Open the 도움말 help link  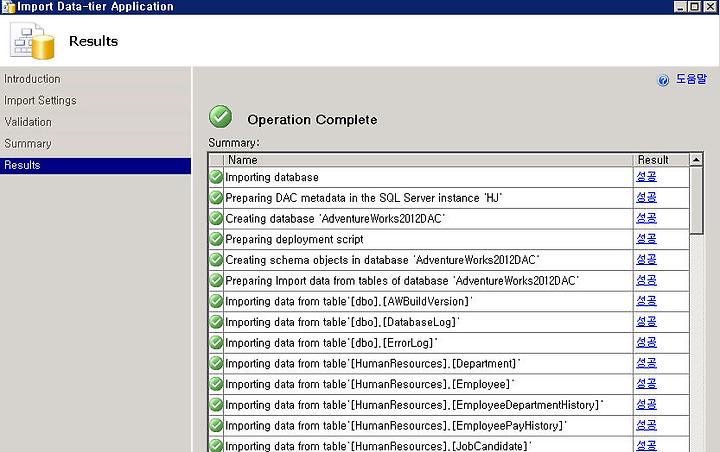click(x=691, y=79)
